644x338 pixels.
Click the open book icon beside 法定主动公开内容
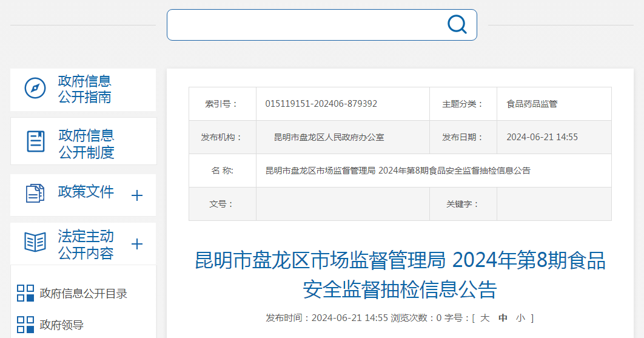35,242
